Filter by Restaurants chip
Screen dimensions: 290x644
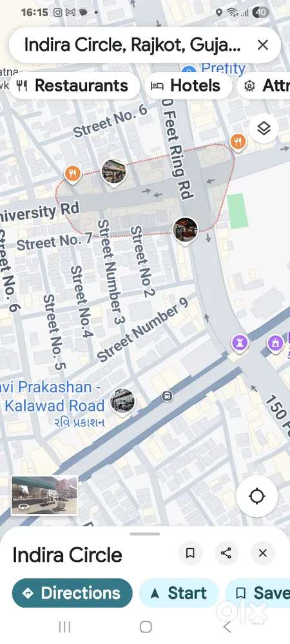[74, 86]
